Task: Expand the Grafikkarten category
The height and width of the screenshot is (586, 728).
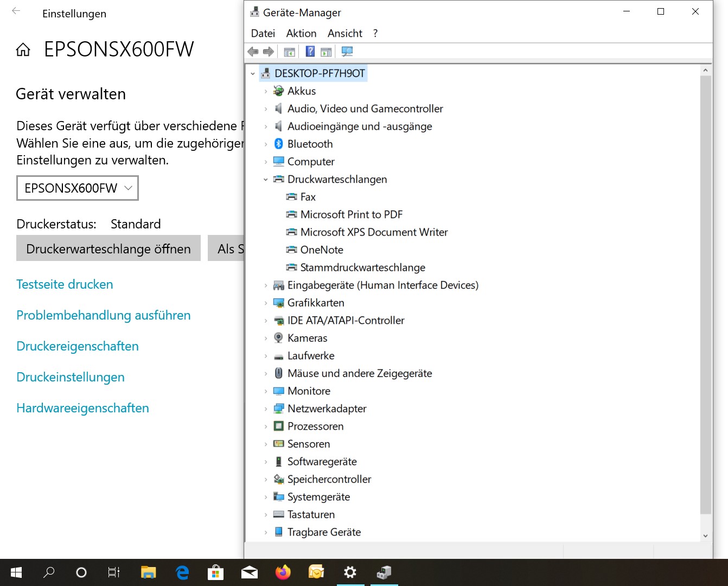Action: pyautogui.click(x=266, y=303)
